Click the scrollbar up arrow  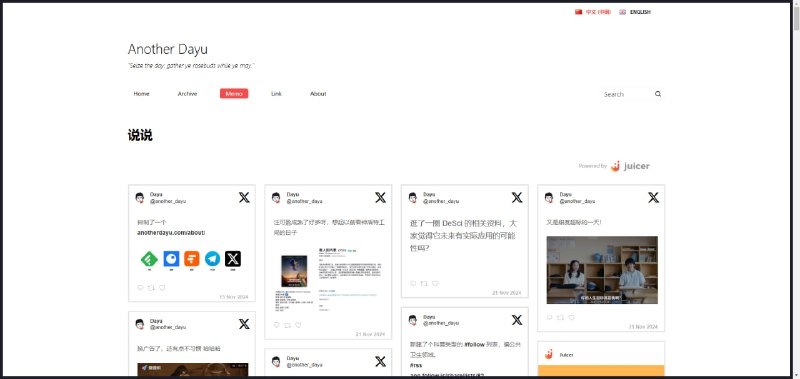tap(796, 5)
